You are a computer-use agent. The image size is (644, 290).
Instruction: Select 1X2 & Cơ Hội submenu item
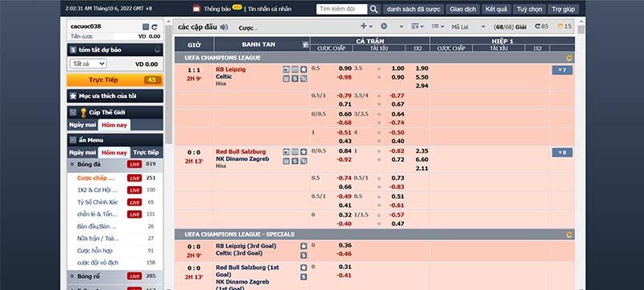coord(97,190)
